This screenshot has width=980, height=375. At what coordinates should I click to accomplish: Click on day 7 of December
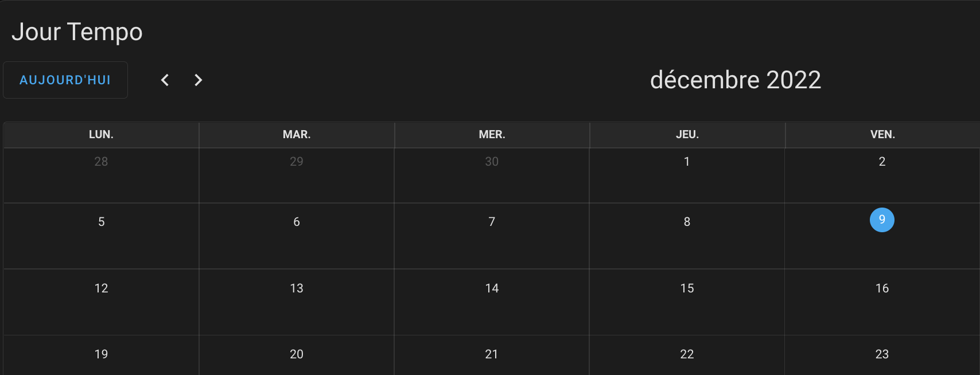(492, 222)
